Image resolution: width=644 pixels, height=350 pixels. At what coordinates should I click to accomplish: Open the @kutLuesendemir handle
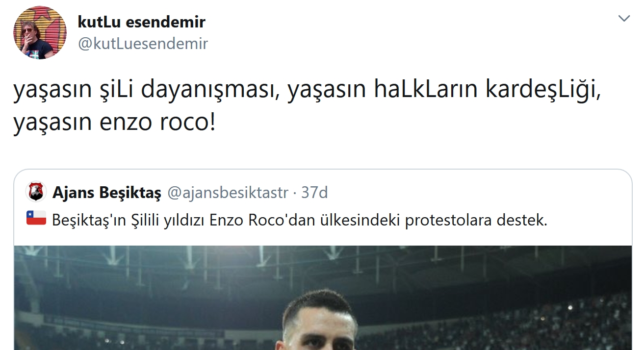point(143,44)
